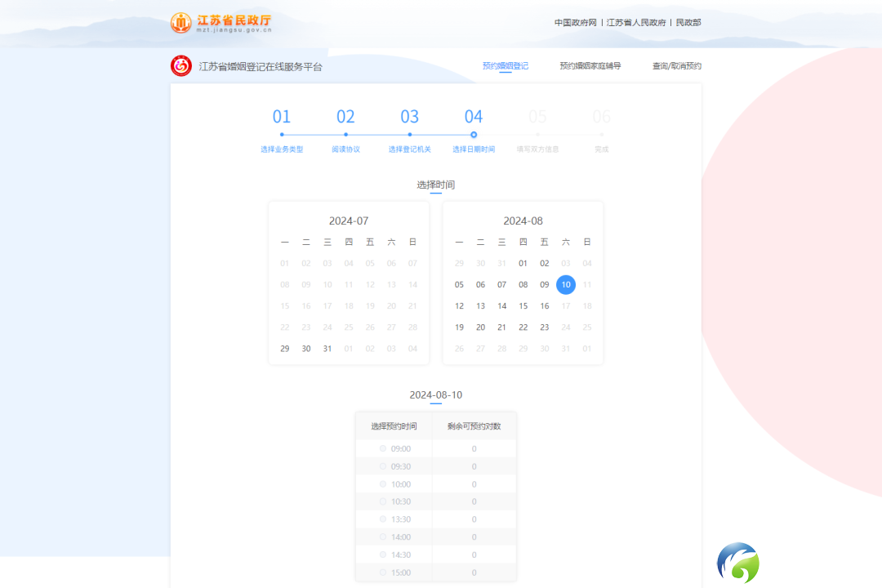
Task: Click the 2024-08 calendar month title
Action: click(523, 220)
